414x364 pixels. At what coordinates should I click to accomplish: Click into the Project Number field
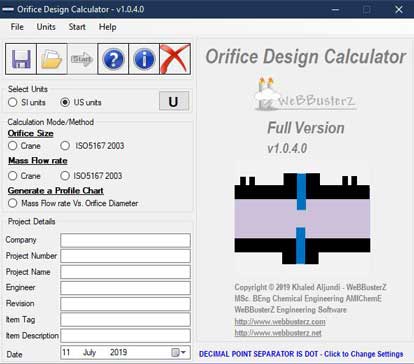point(125,256)
